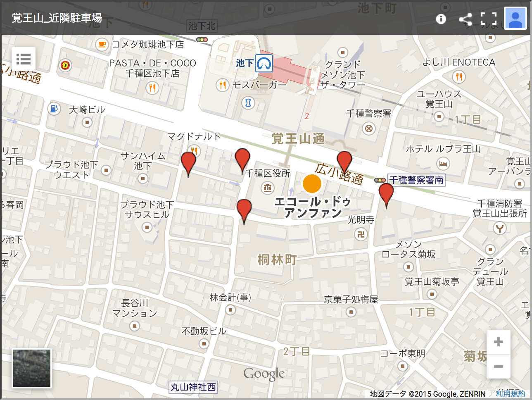The height and width of the screenshot is (400, 532).
Task: Click マクドナルド restaurant icon
Action: (x=194, y=151)
